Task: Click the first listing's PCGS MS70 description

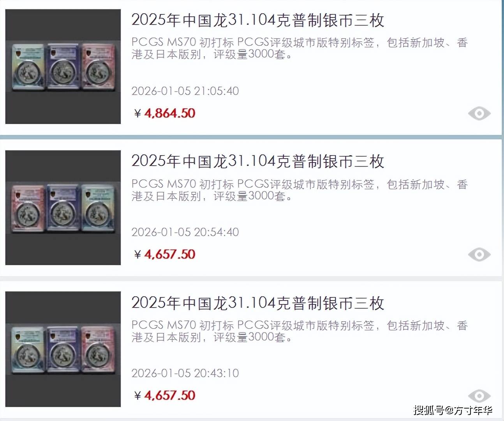Action: [x=300, y=48]
